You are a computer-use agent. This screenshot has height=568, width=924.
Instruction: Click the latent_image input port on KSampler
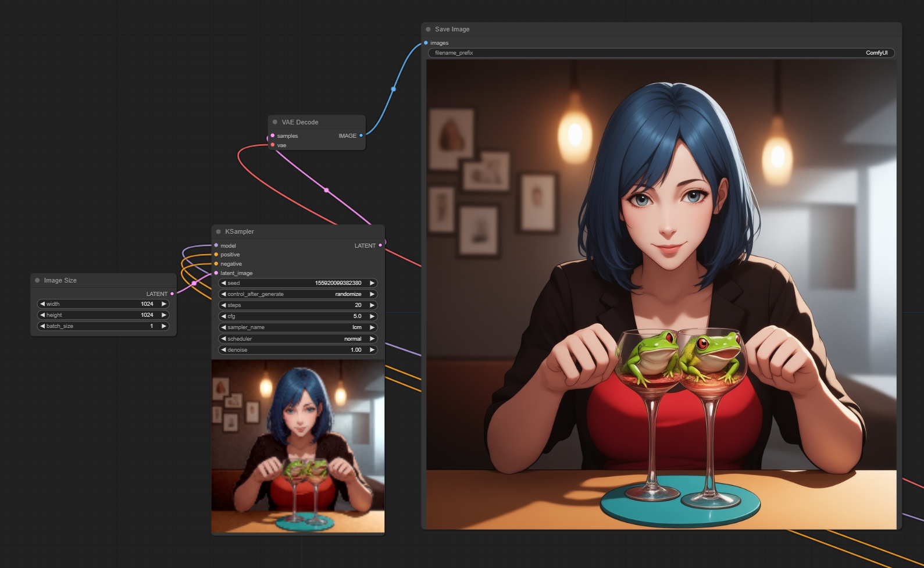pos(216,273)
